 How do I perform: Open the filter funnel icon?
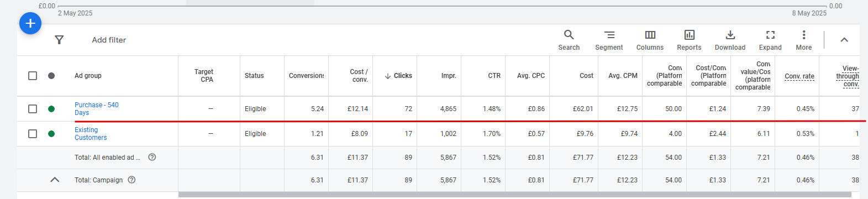59,40
